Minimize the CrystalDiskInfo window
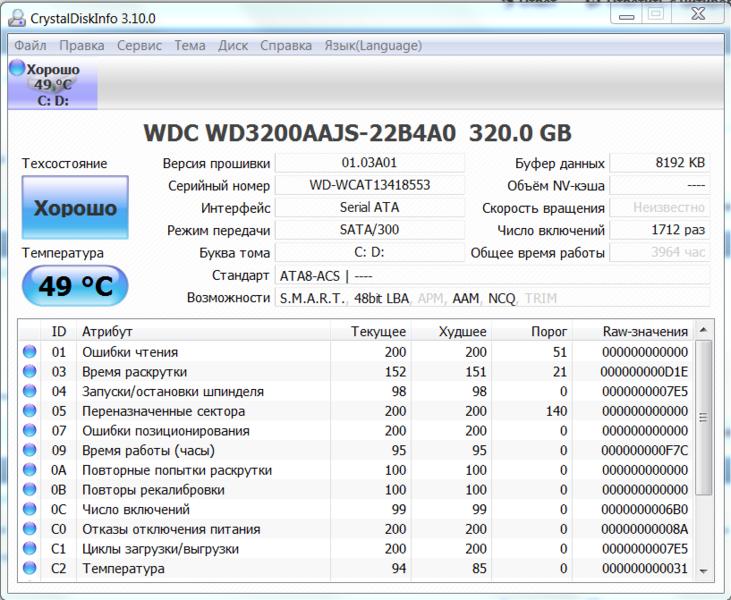 pos(626,15)
